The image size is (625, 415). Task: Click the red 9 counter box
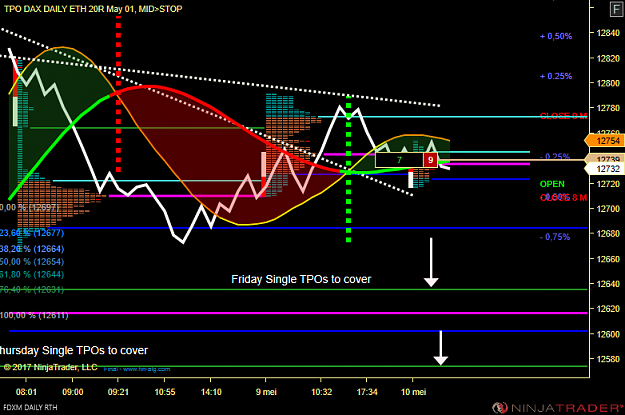click(430, 160)
